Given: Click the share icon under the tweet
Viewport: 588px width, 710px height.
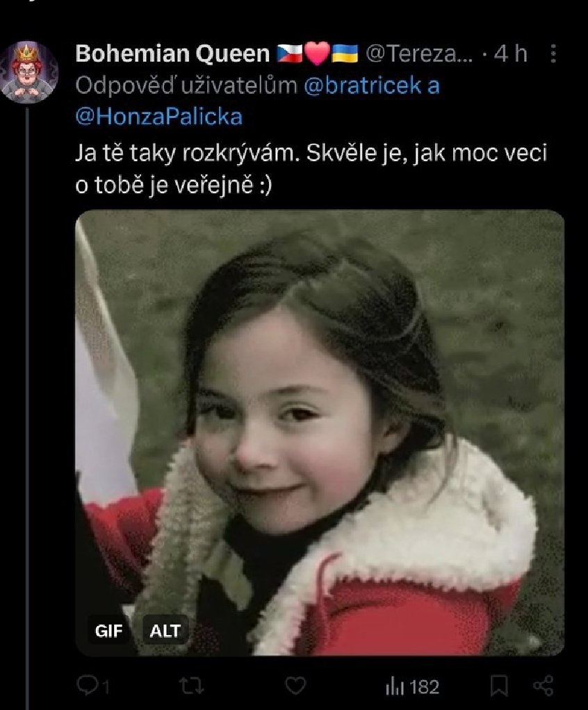Looking at the screenshot, I should 543,686.
